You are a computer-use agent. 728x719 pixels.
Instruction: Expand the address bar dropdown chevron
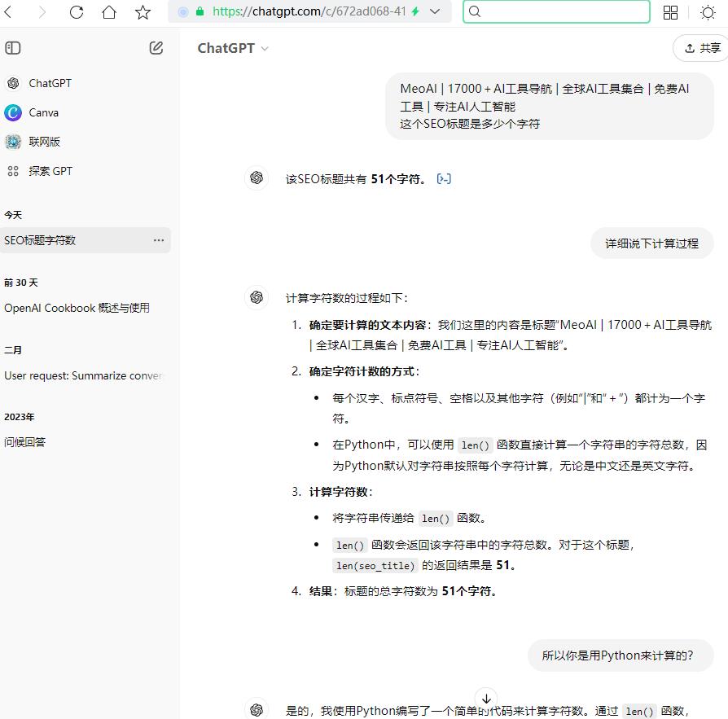coord(435,11)
